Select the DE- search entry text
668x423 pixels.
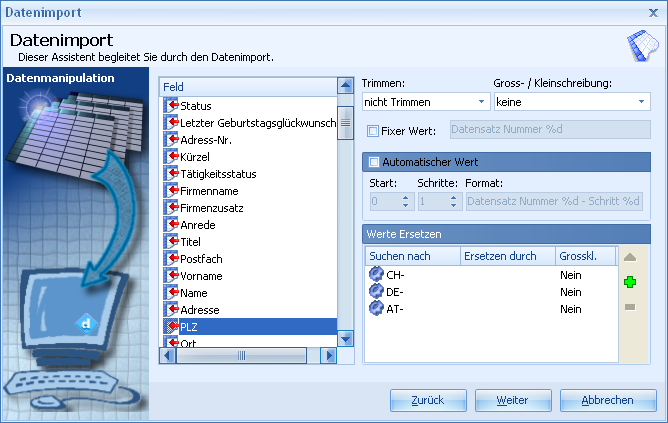[395, 292]
